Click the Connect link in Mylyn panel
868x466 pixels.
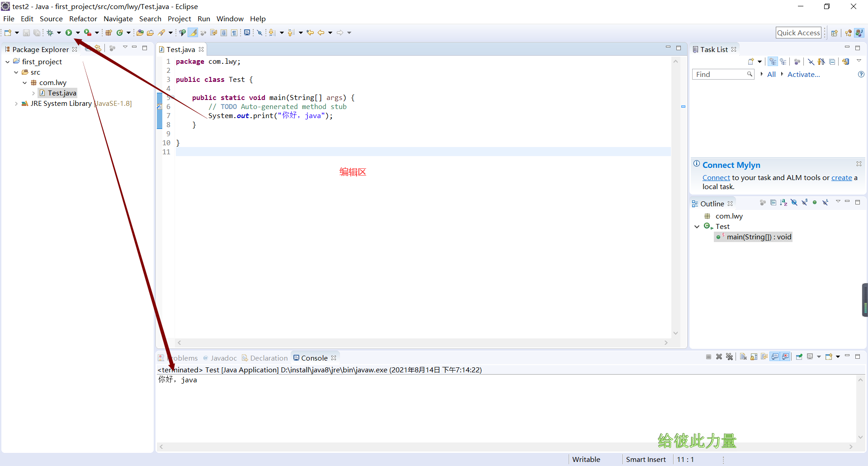[716, 178]
